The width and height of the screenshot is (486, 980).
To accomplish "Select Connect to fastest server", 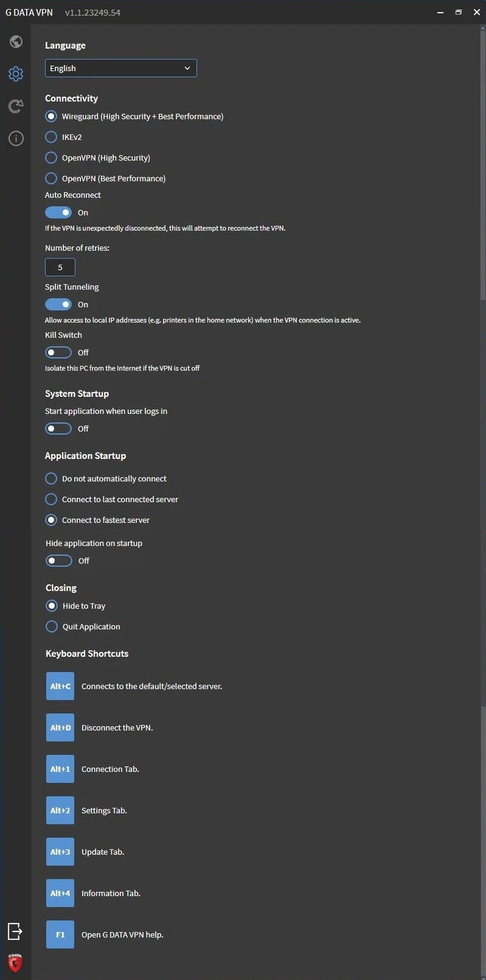I will [x=51, y=520].
